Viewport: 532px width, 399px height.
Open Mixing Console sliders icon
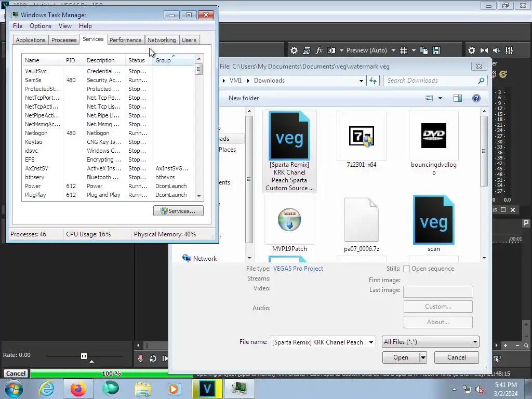coord(509,50)
